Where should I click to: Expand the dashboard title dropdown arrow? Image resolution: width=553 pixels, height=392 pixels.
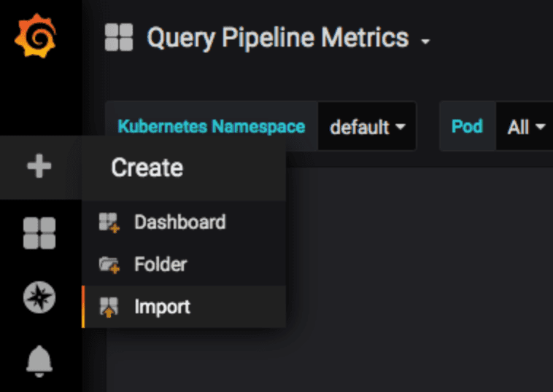point(425,42)
